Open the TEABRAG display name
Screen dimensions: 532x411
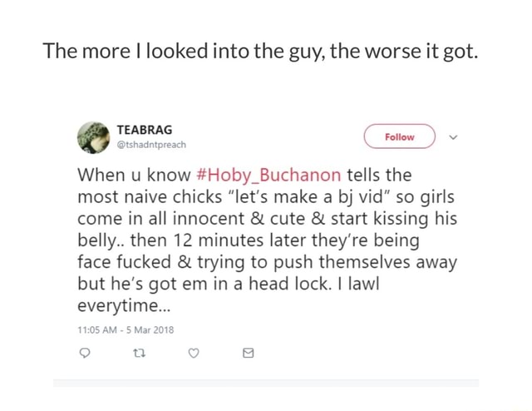pos(145,130)
